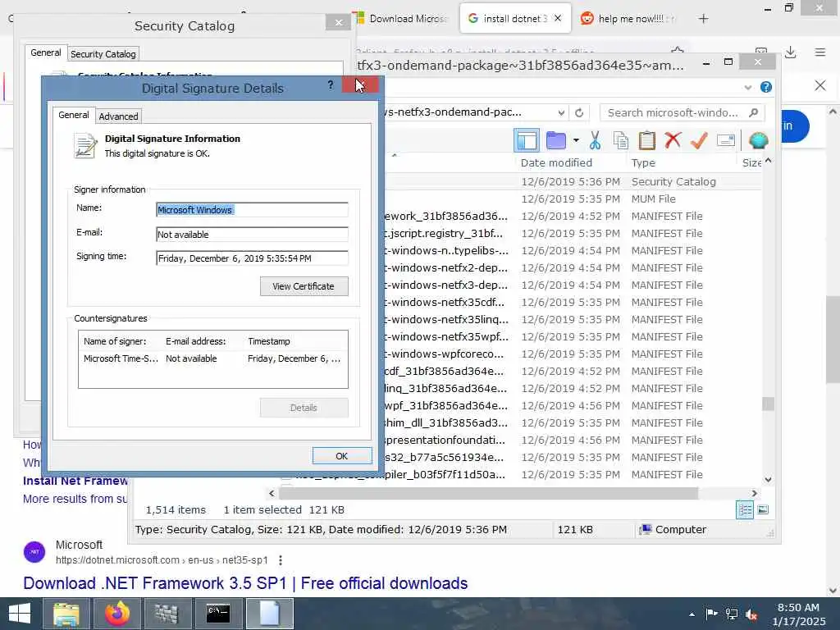Click the Paste clipboard icon

646,141
